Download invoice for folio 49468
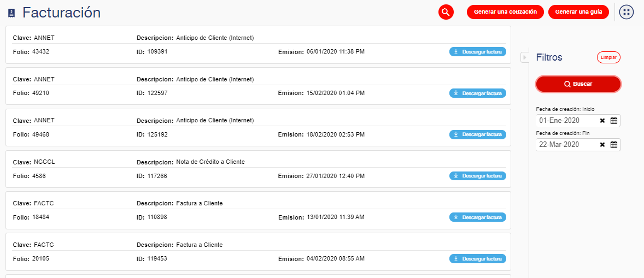The image size is (644, 278). (477, 134)
